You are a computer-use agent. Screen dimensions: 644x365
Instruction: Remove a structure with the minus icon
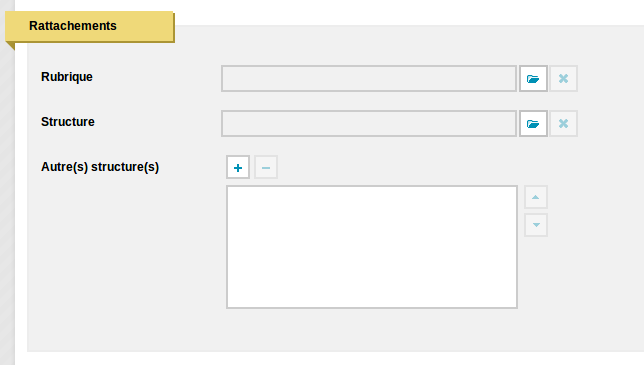tap(266, 167)
